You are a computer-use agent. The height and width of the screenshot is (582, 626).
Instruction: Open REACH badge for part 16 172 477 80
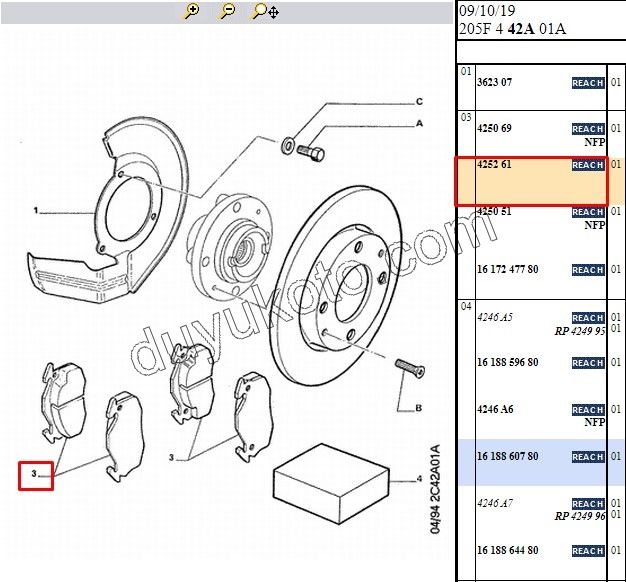587,270
